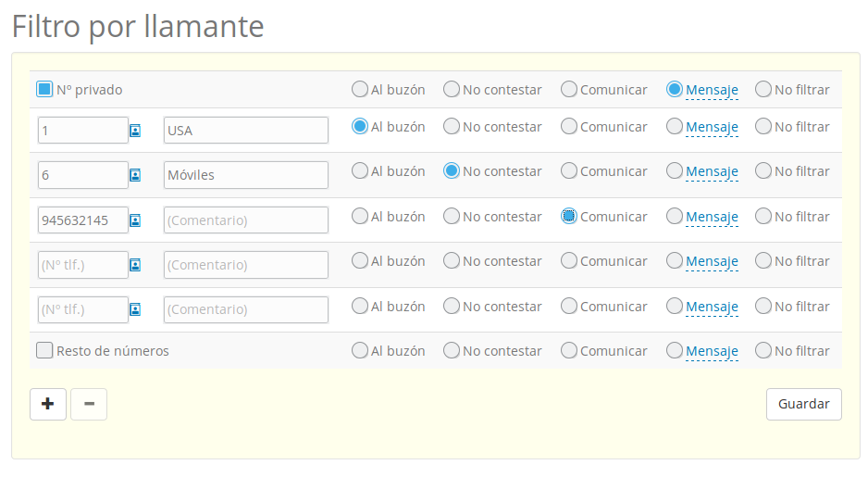Open Mensaje link in Nº privado row

(712, 90)
